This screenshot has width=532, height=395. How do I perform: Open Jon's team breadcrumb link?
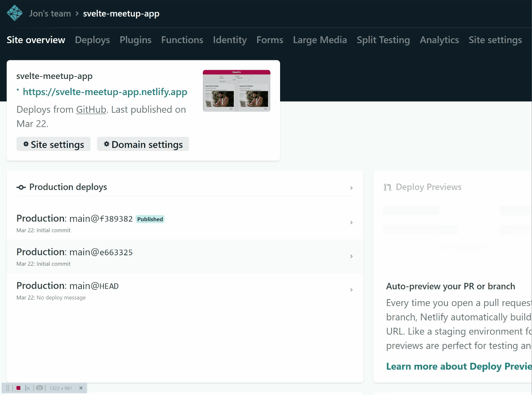pyautogui.click(x=50, y=14)
